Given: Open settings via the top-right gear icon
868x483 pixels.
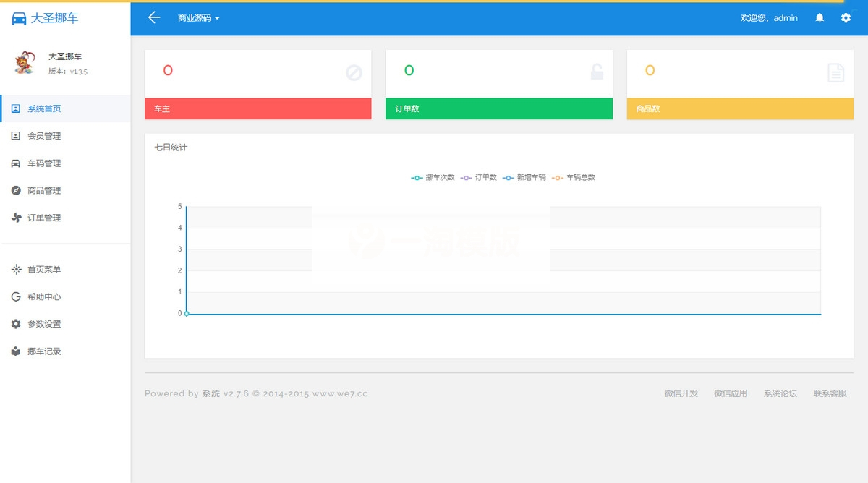Looking at the screenshot, I should tap(848, 18).
